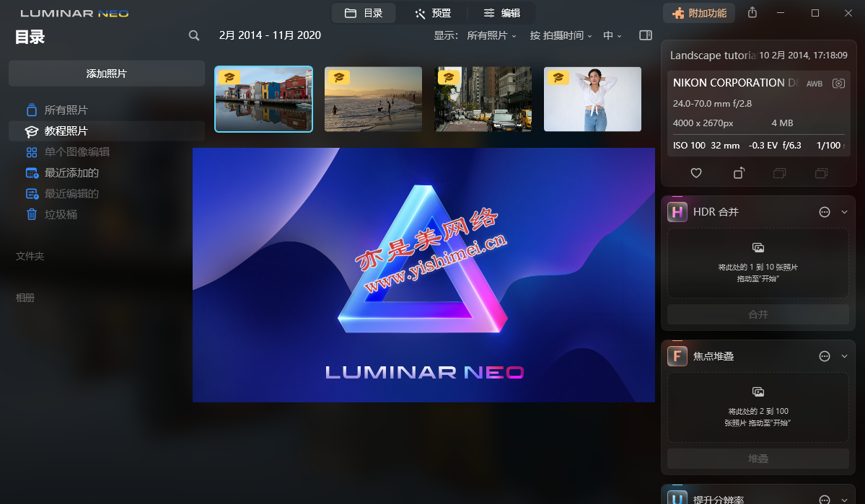Switch to the 预置 presets tab

(x=433, y=13)
